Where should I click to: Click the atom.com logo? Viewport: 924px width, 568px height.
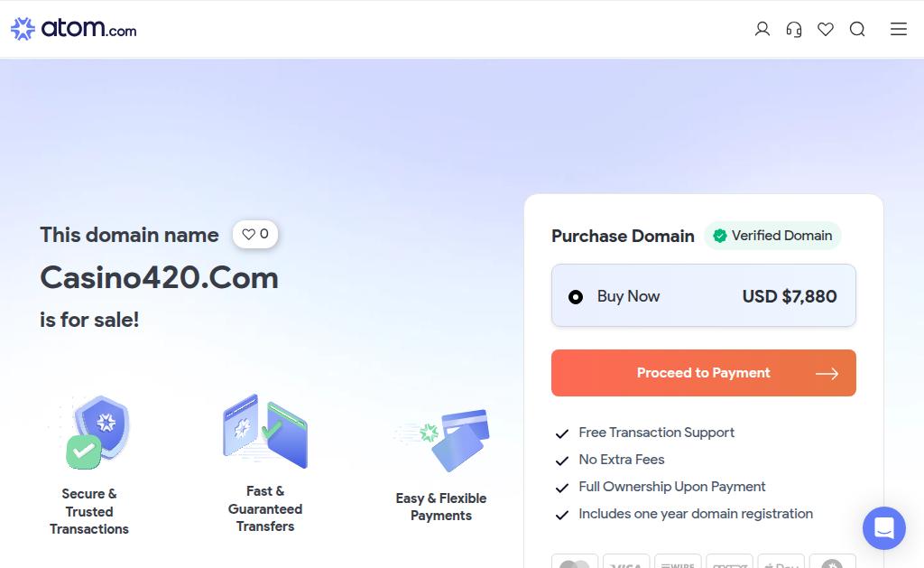tap(74, 28)
